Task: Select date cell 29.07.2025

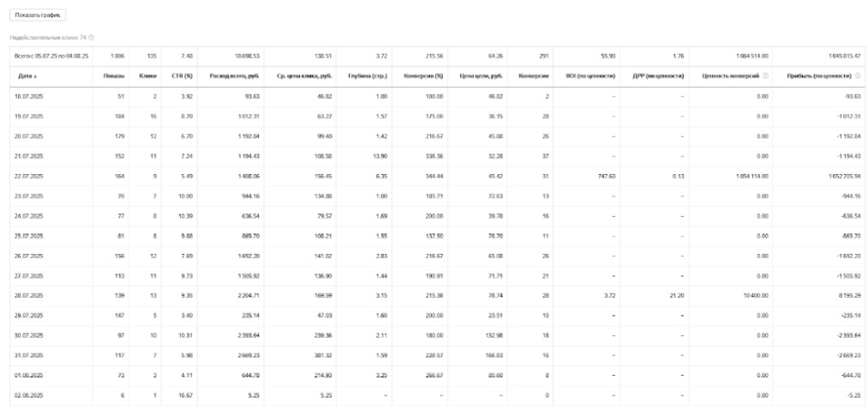Action: coord(28,316)
